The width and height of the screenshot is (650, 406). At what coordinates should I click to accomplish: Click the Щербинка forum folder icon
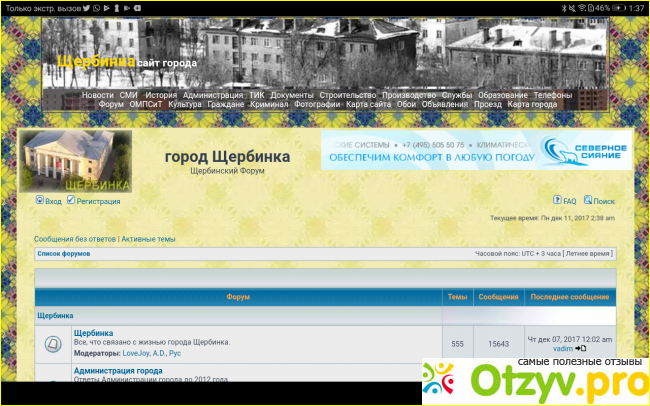(53, 344)
